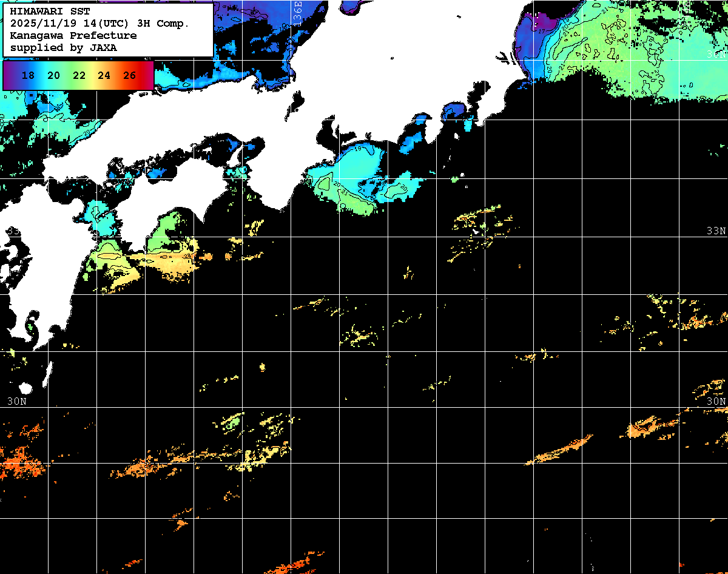Select the 22 value on color scale
The width and height of the screenshot is (728, 574).
79,76
